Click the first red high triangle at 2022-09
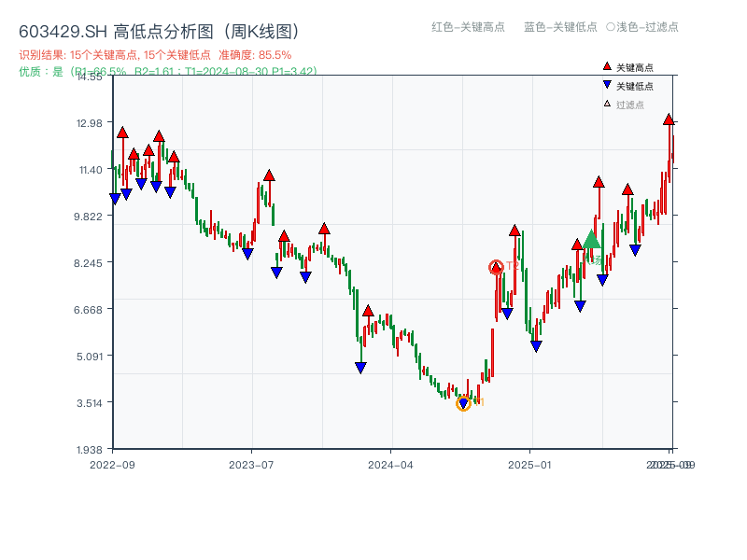This screenshot has width=747, height=560. [122, 133]
